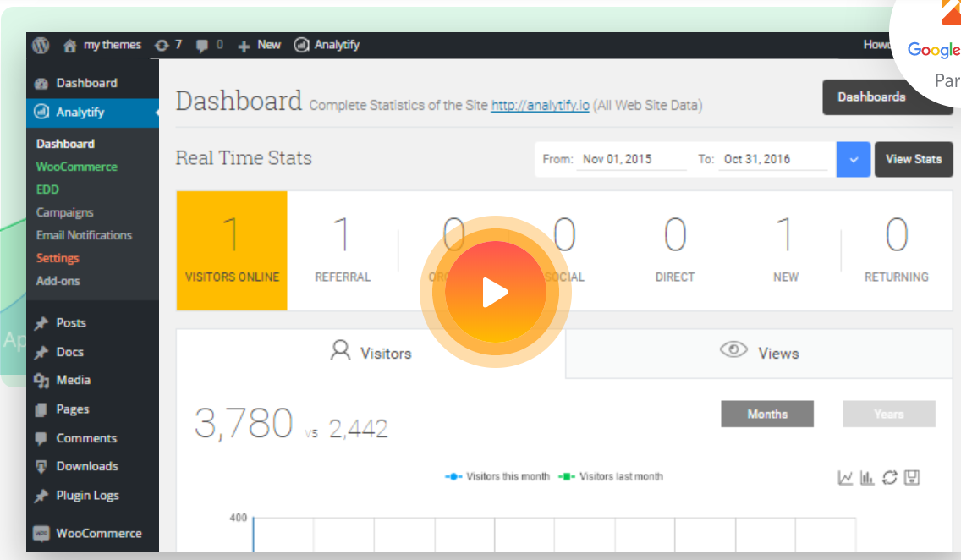Click the Posts pin icon
The height and width of the screenshot is (560, 961).
(41, 323)
